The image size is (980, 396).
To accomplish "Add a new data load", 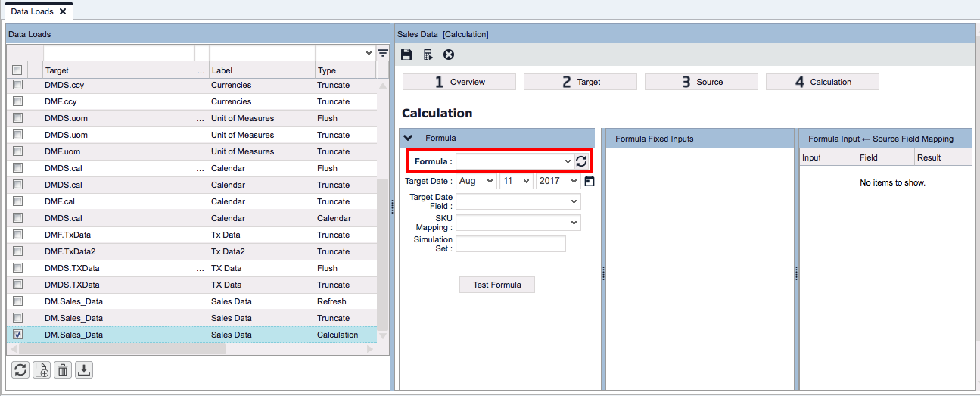I will tap(42, 369).
